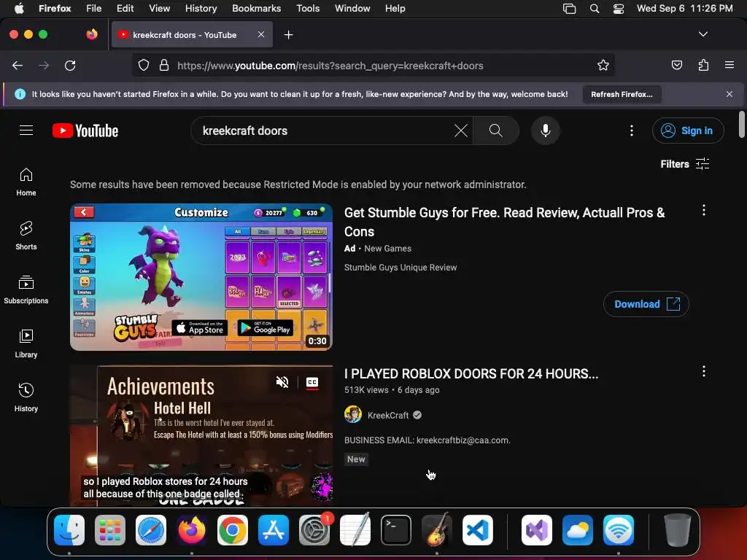Image resolution: width=747 pixels, height=560 pixels.
Task: Click the Download button on the ad
Action: pos(646,304)
